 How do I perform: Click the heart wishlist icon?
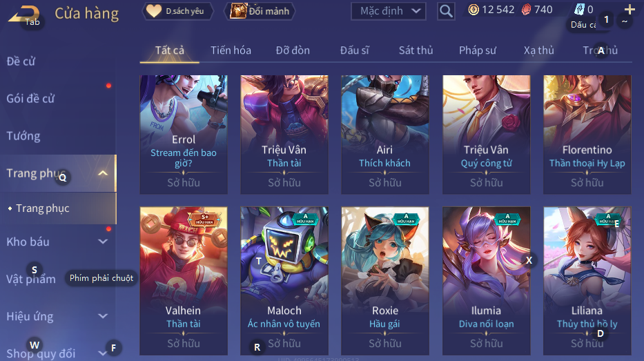(x=154, y=10)
